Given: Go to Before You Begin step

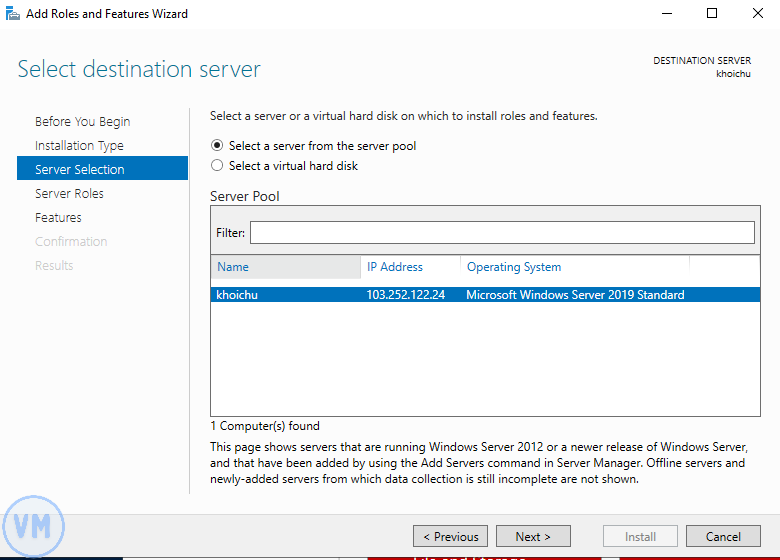Looking at the screenshot, I should coord(82,122).
